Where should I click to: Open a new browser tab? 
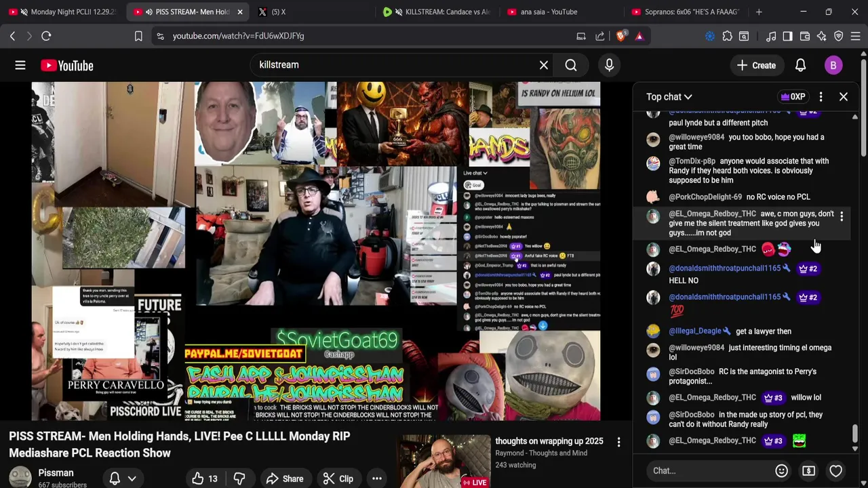tap(759, 12)
